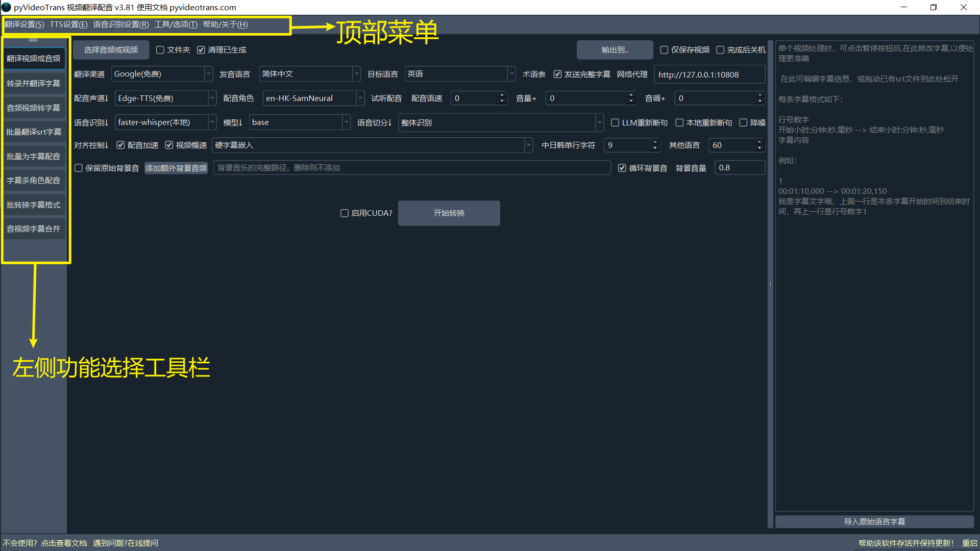This screenshot has height=551, width=980.
Task: Open 批量翻译srt字幕 sidebar tool
Action: point(34,132)
